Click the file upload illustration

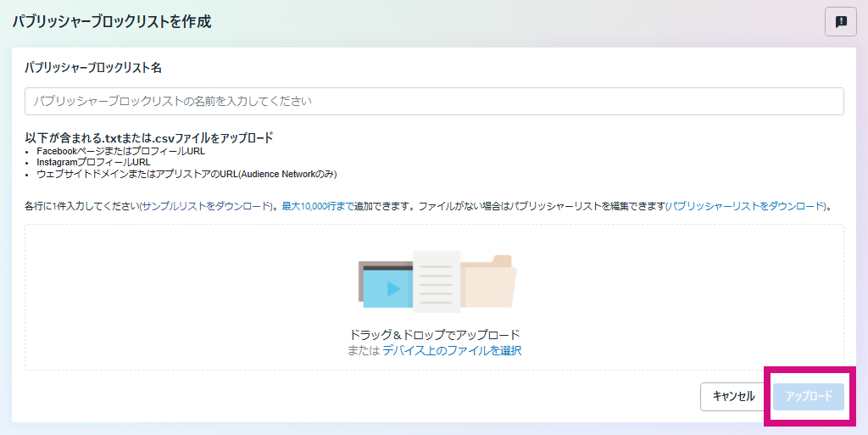[x=437, y=282]
